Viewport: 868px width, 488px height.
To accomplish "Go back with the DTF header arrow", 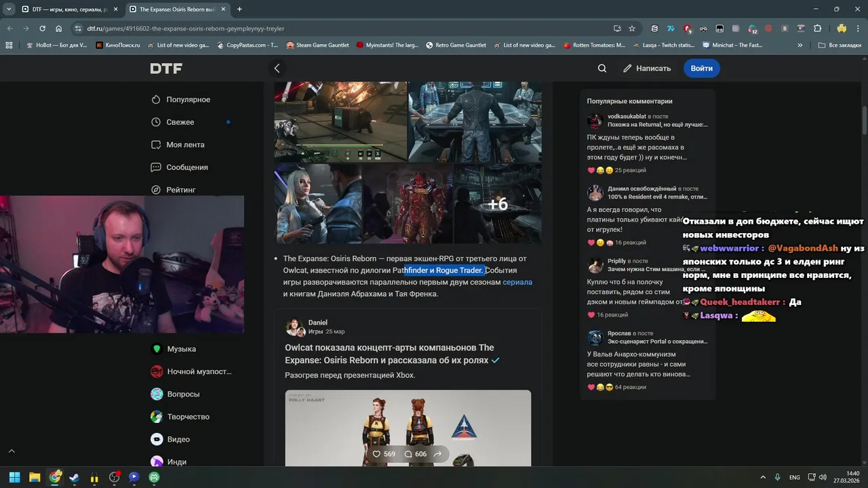I will tap(277, 68).
